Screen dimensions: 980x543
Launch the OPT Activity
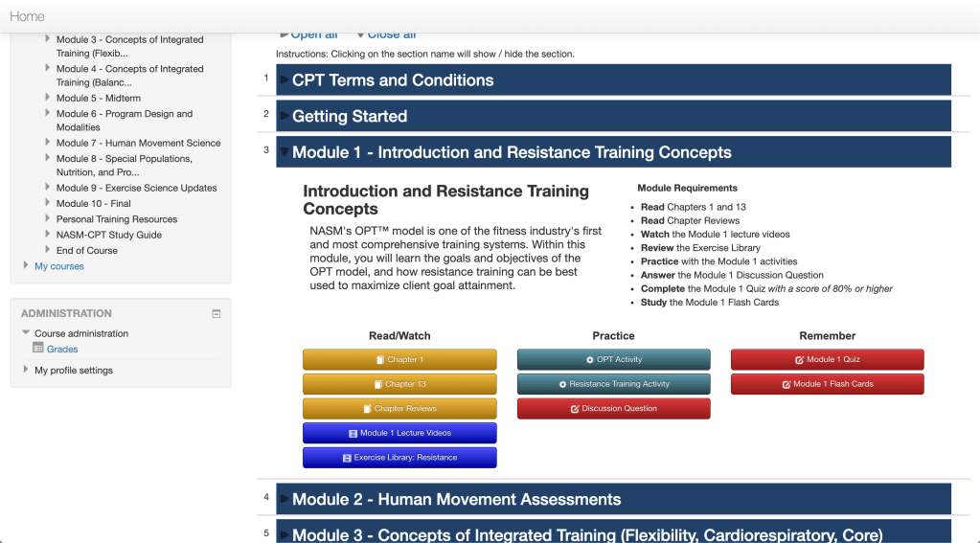(x=613, y=360)
